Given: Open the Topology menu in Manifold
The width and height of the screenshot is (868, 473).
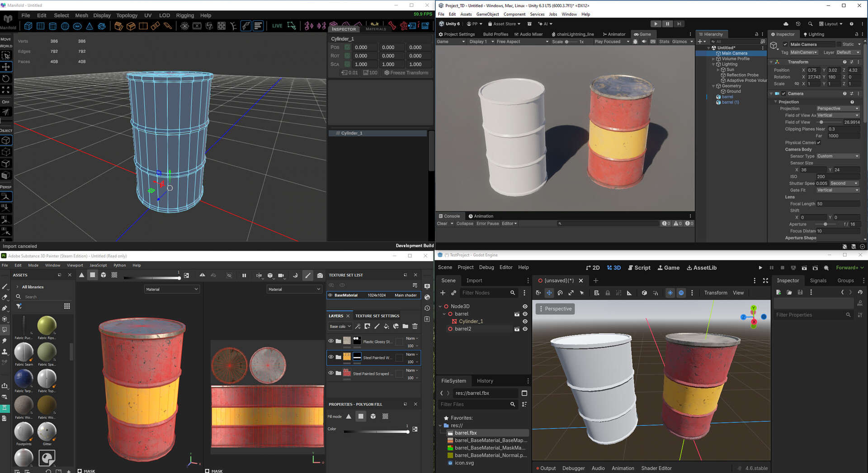Looking at the screenshot, I should 127,15.
